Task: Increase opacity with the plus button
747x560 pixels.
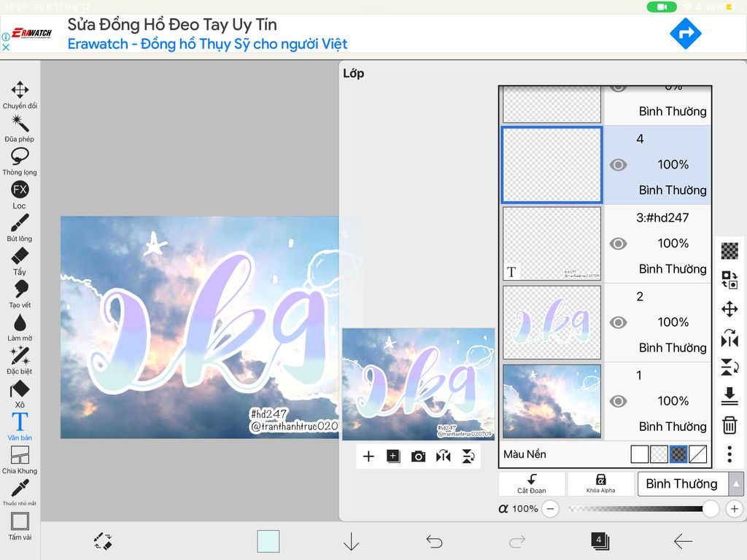Action: [x=734, y=508]
